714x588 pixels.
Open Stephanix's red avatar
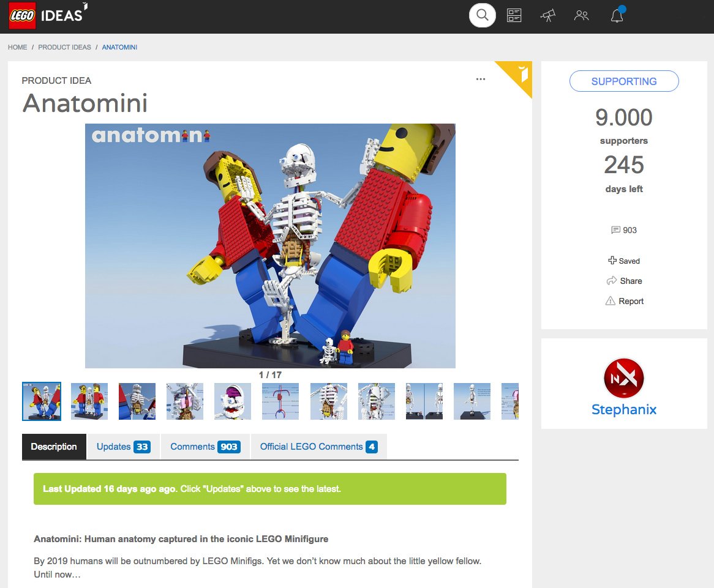624,378
